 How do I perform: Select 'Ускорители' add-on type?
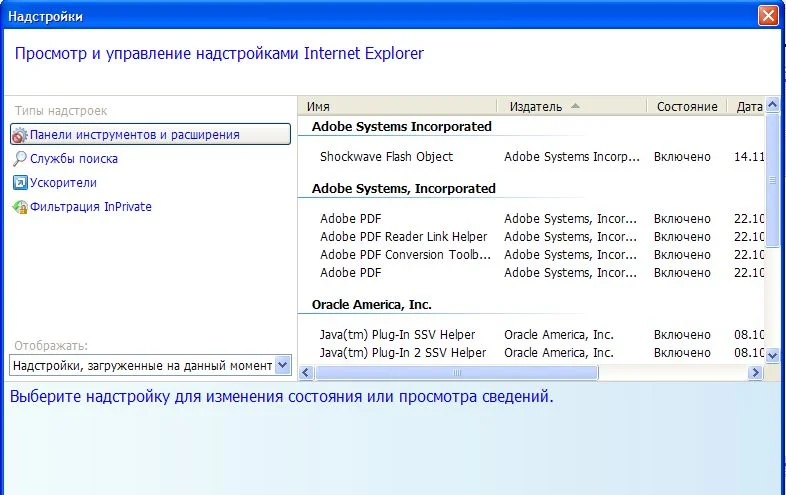point(63,183)
